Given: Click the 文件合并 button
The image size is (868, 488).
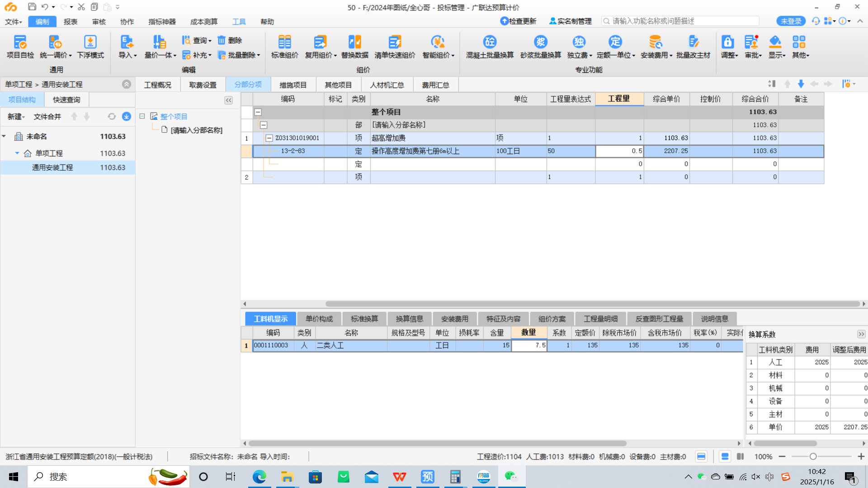Looking at the screenshot, I should (x=47, y=117).
